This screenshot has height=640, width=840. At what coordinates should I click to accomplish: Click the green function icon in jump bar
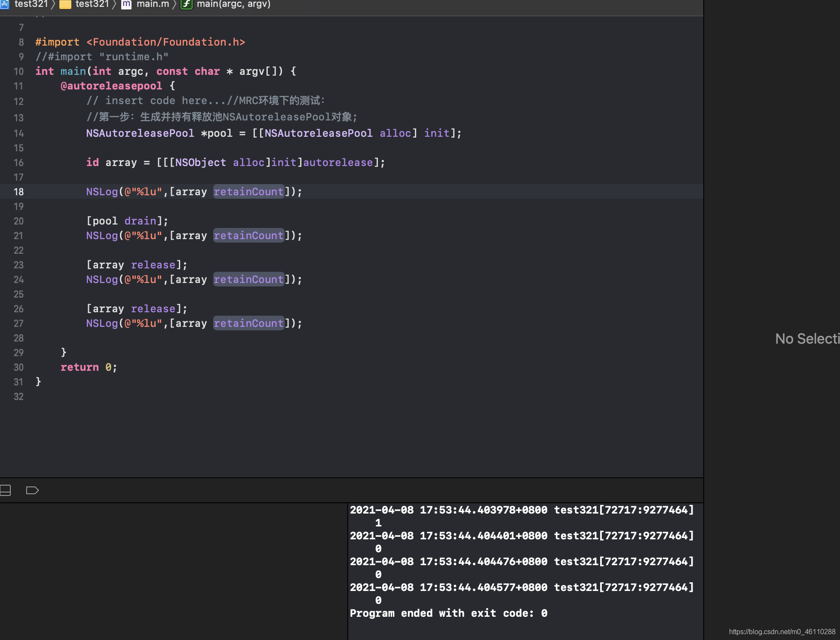coord(187,4)
